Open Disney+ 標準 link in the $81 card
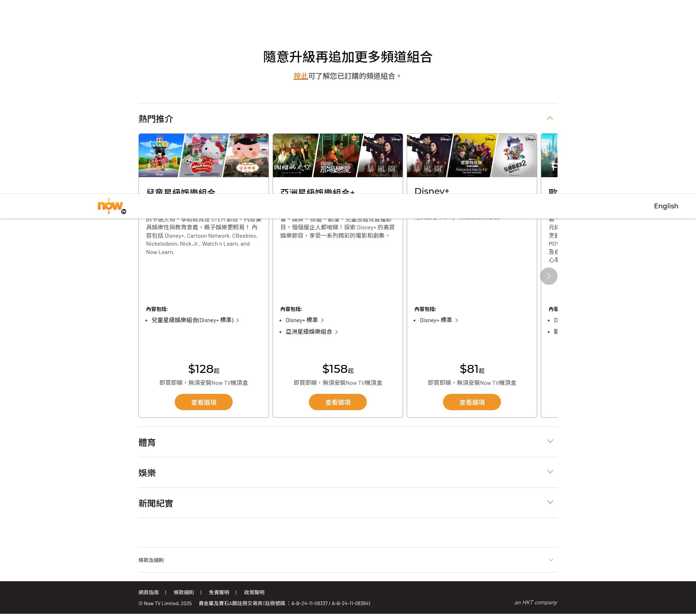Screen dimensions: 696x616 [439, 320]
